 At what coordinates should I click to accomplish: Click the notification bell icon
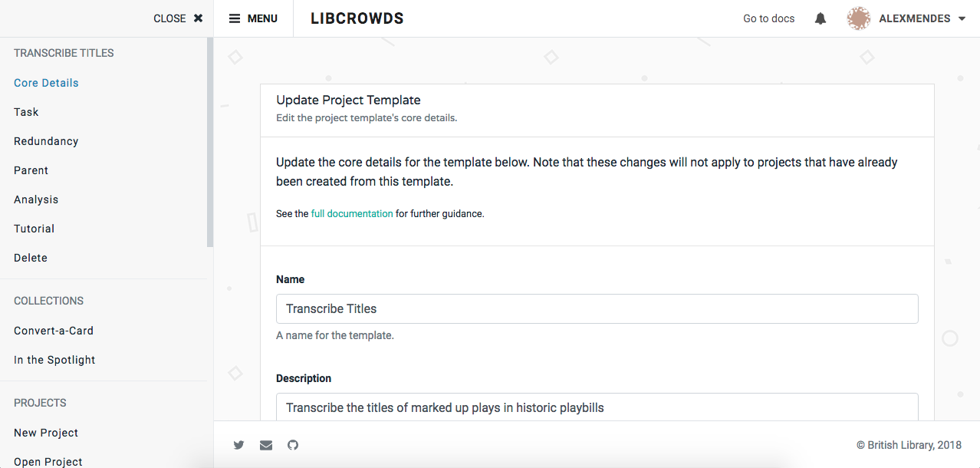coord(820,18)
